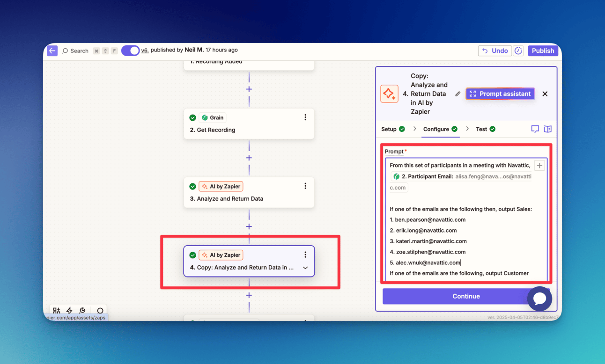This screenshot has height=364, width=605.
Task: Rename the step using the pencil icon
Action: pos(457,94)
